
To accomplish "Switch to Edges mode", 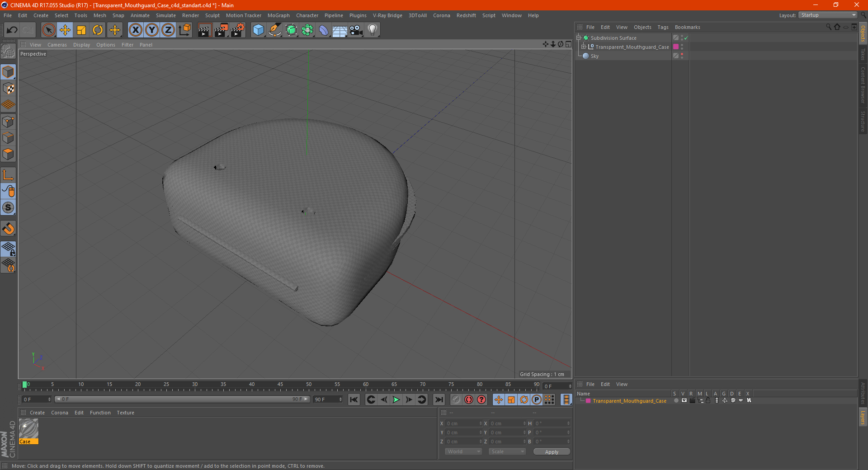I will pyautogui.click(x=8, y=138).
